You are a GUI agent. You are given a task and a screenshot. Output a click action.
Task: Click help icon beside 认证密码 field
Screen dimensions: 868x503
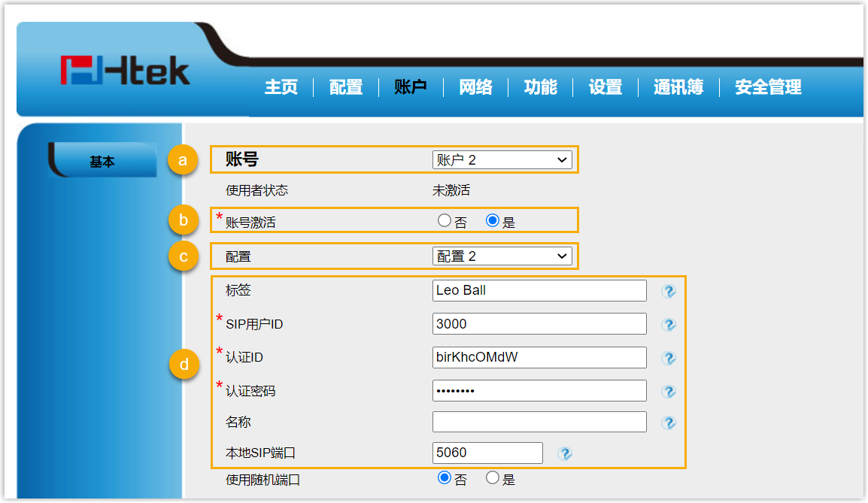pos(669,391)
